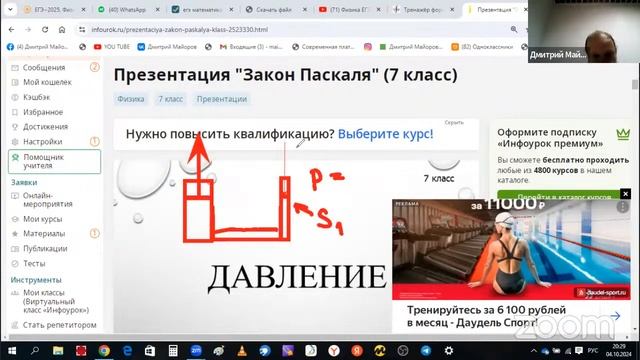Open the Facebook Дмитрий Майоров bookmark
Viewport: 640px width, 360px height.
pyautogui.click(x=38, y=47)
